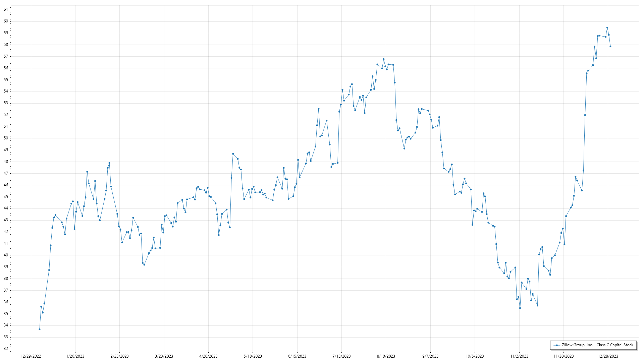Click the Zillow Group legend entry
644x362 pixels.
593,345
